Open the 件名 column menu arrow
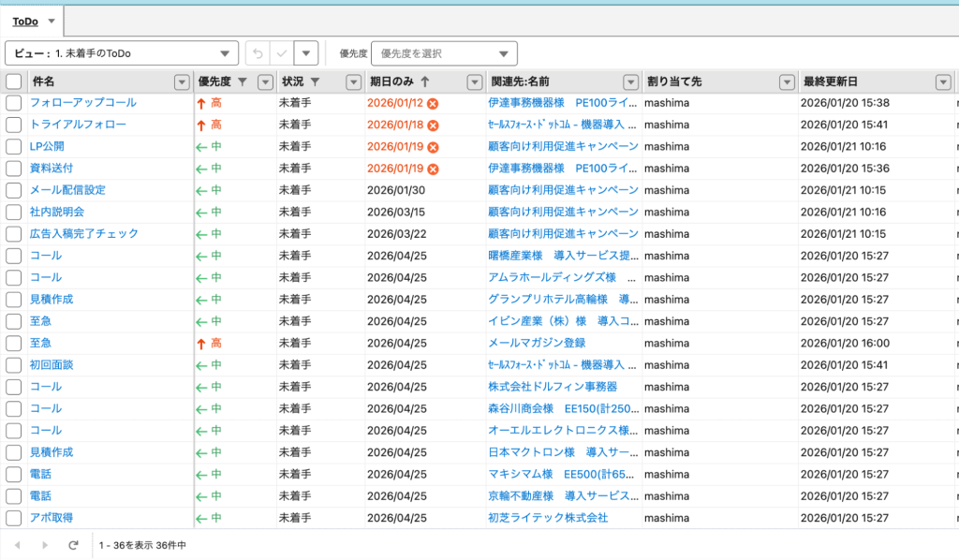This screenshot has width=959, height=560. 182,81
